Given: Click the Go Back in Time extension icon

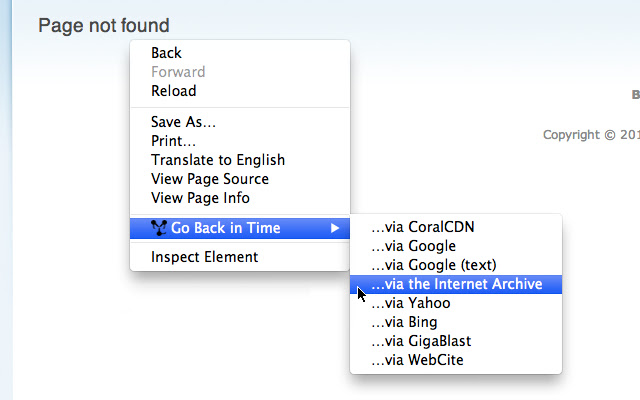Looking at the screenshot, I should [158, 228].
